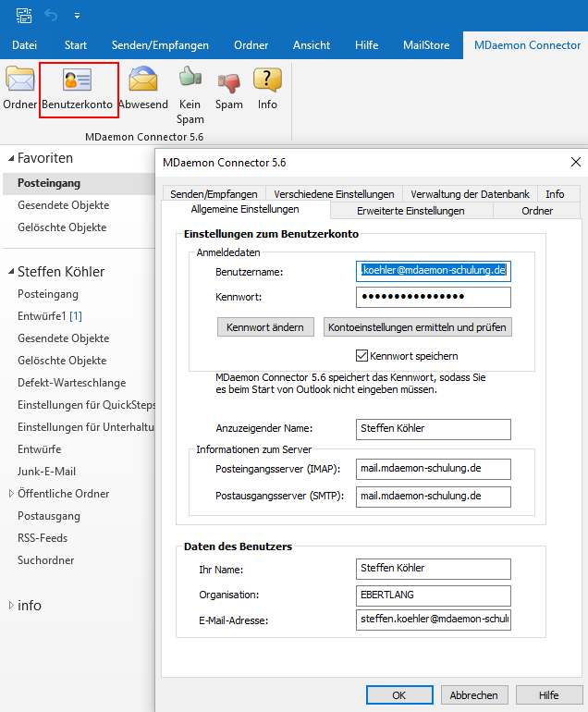This screenshot has width=588, height=712.
Task: Open Benutzerkonto account settings icon
Action: pyautogui.click(x=78, y=89)
